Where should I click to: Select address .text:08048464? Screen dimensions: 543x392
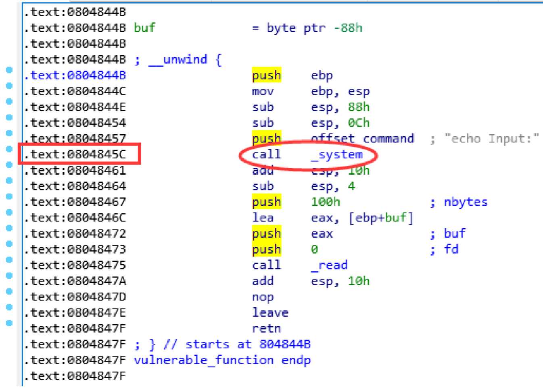[75, 186]
